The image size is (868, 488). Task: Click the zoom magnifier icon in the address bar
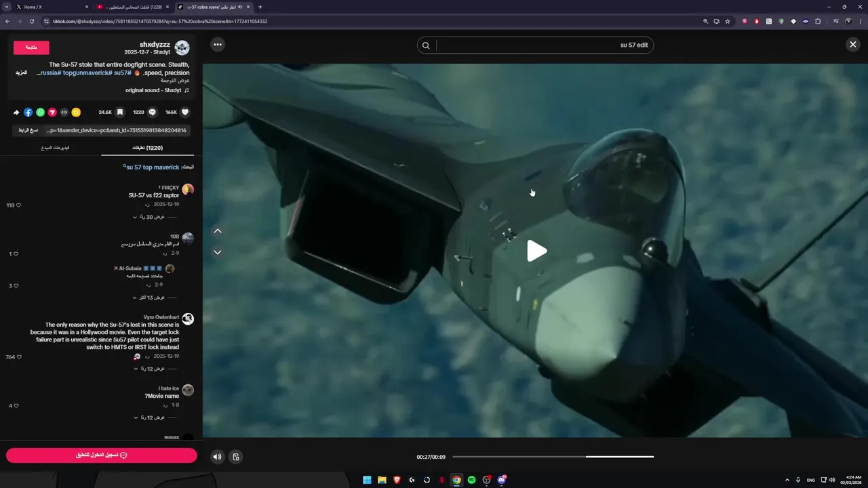[706, 21]
